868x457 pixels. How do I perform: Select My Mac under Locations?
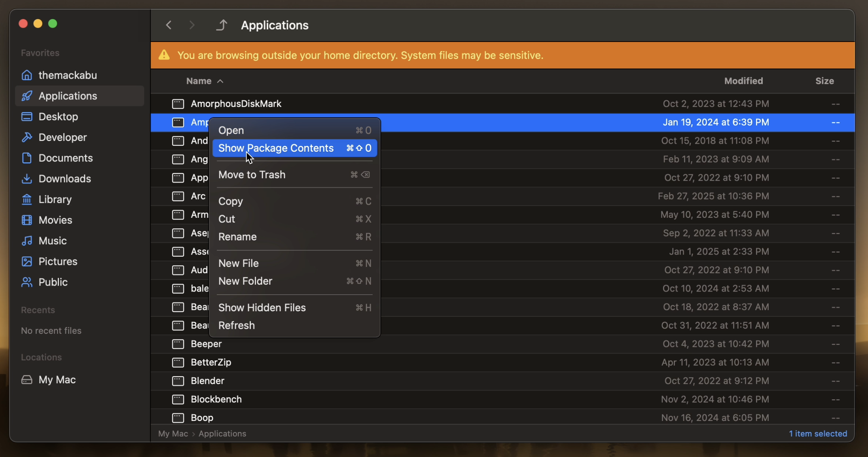(57, 380)
